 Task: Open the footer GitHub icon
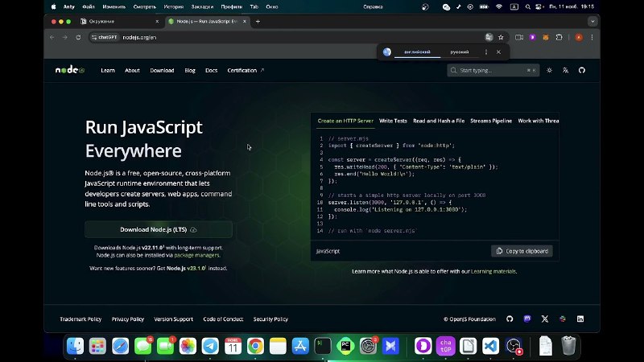coord(510,319)
